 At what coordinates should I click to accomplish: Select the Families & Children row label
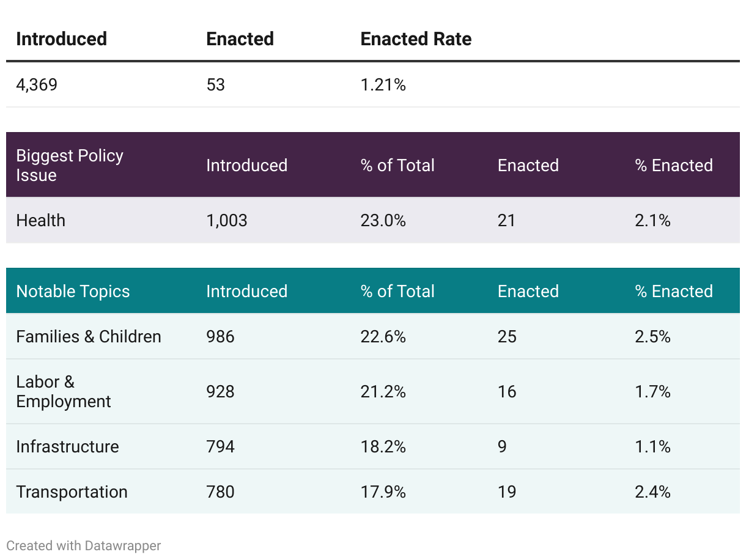click(x=89, y=336)
